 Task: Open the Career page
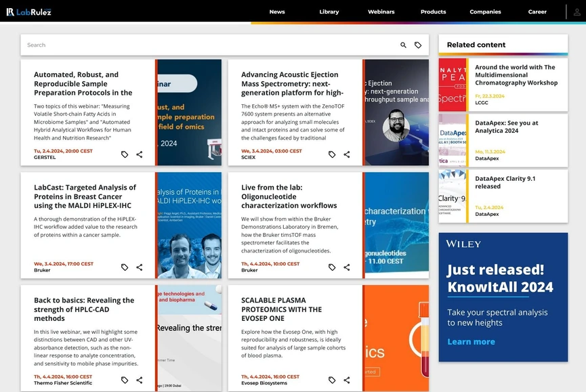[537, 12]
